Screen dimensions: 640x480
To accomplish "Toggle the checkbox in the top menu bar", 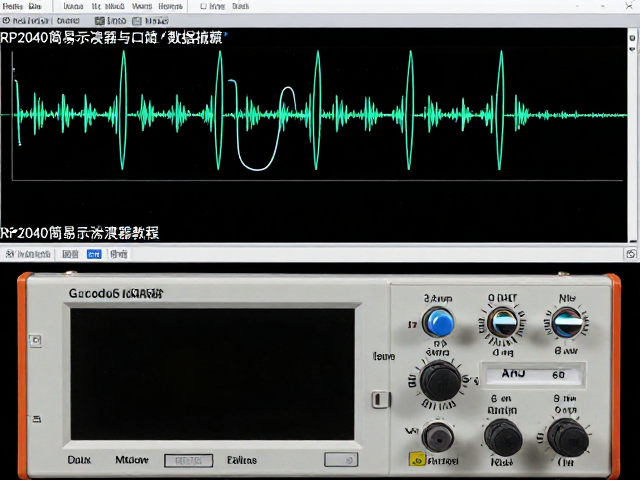I will 203,6.
